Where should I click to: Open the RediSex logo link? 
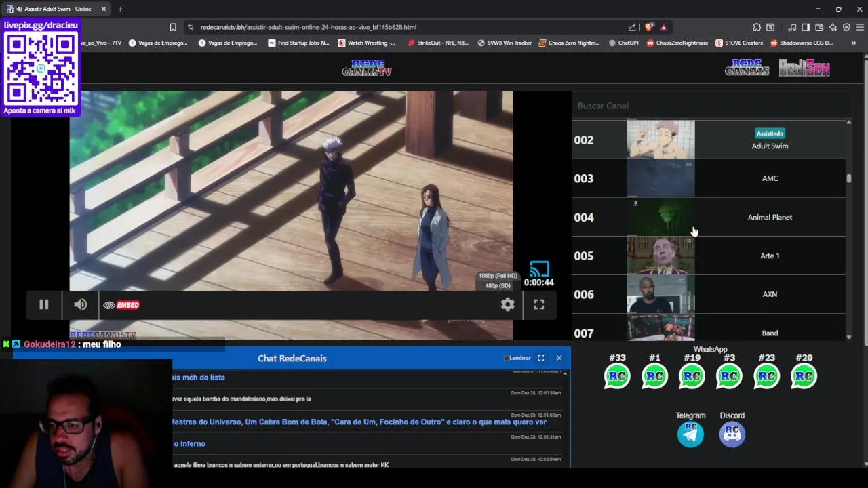tap(804, 68)
